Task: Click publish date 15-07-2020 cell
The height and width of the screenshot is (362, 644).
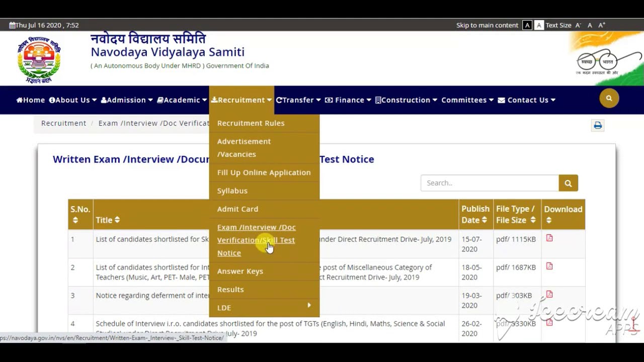Action: [475, 244]
